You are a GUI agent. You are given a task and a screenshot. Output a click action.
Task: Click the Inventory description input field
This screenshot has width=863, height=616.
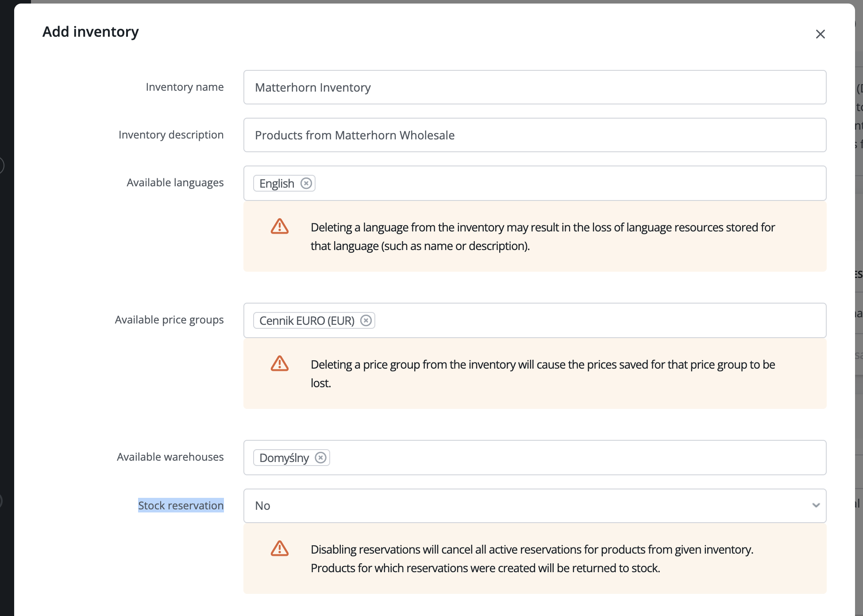click(535, 135)
